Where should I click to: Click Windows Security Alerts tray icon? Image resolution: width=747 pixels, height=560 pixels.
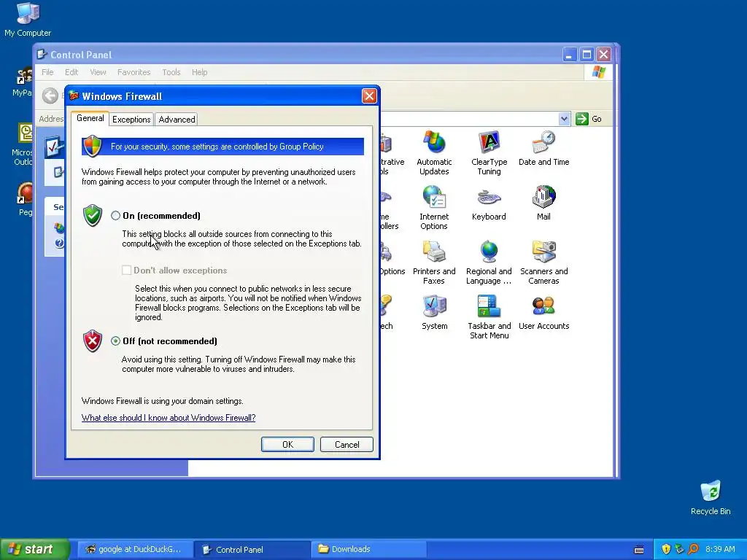(x=666, y=549)
